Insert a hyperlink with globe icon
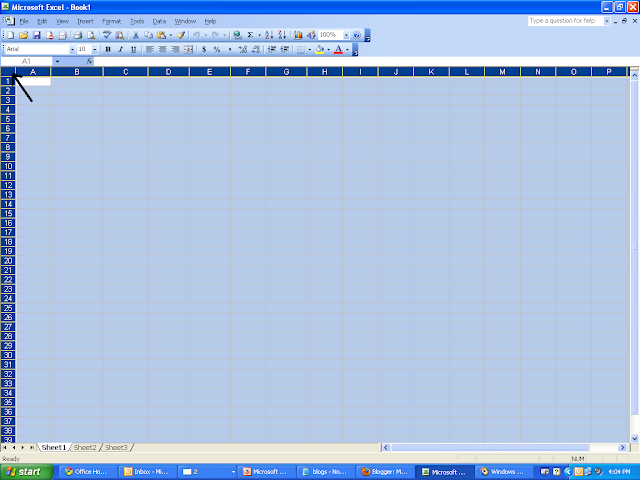 pyautogui.click(x=237, y=35)
